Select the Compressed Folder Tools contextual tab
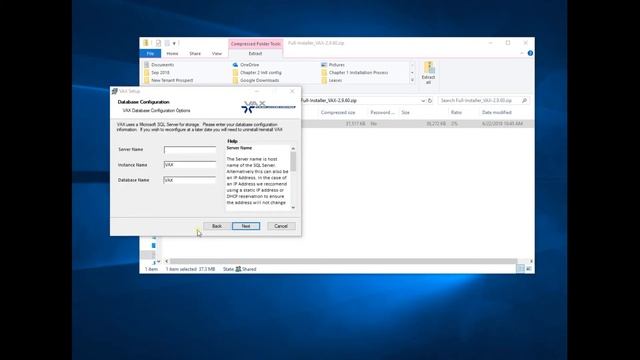Image resolution: width=640 pixels, height=360 pixels. click(x=256, y=44)
